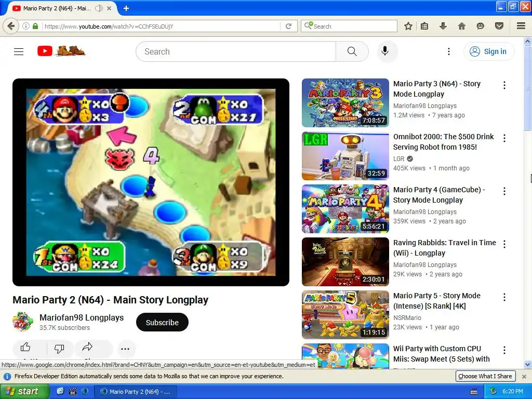Screen dimensions: 532x399
Task: Focus the browser URL address bar
Action: [161, 26]
